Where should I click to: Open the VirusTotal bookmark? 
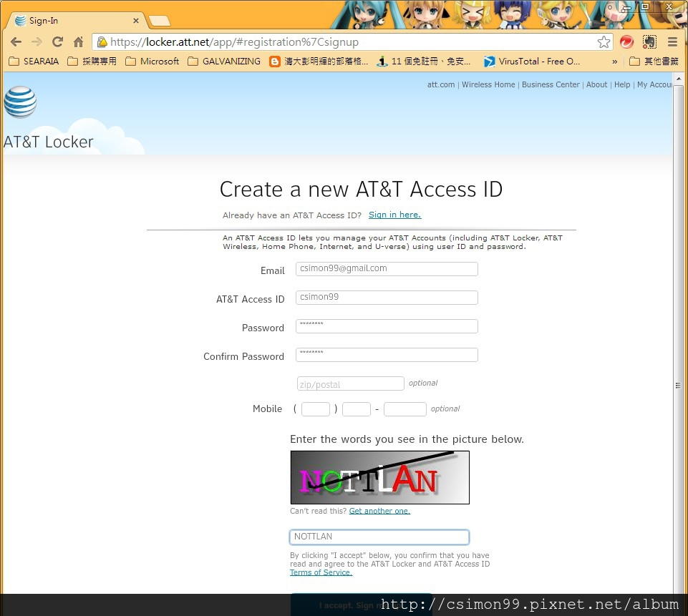pyautogui.click(x=532, y=62)
